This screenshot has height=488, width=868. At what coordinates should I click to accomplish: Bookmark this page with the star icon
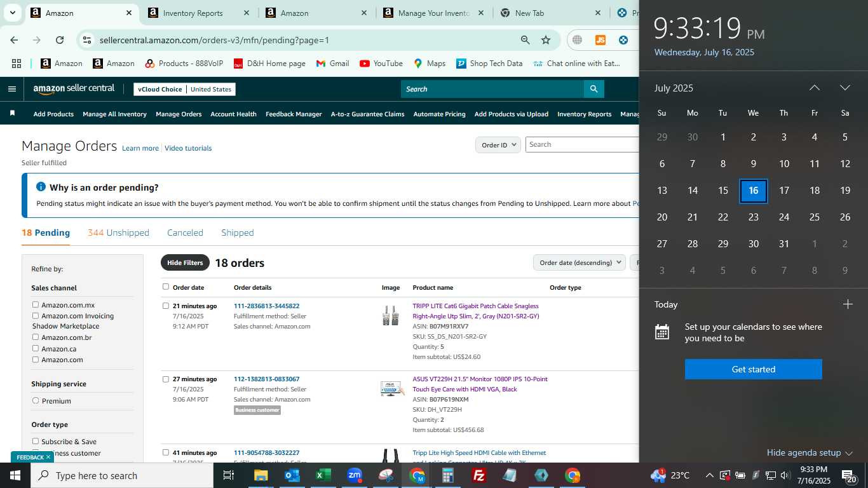click(x=545, y=40)
